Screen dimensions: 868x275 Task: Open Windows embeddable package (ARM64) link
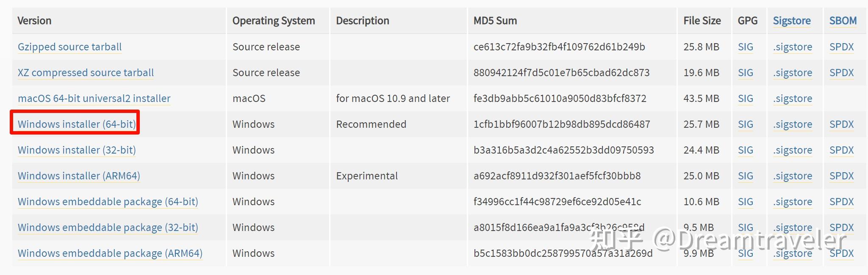click(x=110, y=253)
